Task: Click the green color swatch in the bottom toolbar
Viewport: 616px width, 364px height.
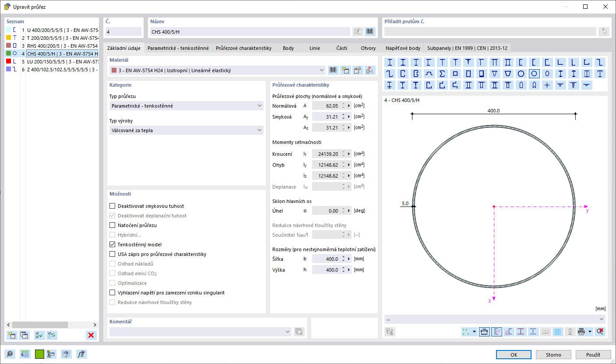Action: pos(39,354)
